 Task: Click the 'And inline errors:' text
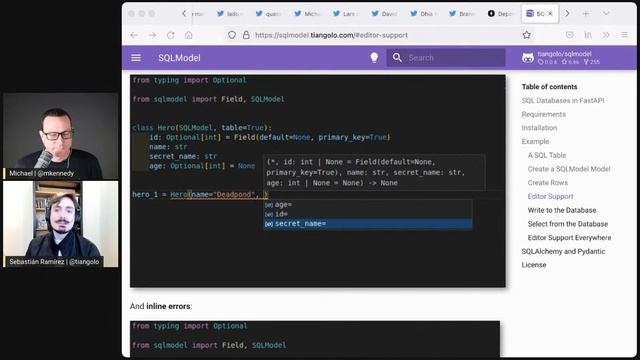click(161, 306)
